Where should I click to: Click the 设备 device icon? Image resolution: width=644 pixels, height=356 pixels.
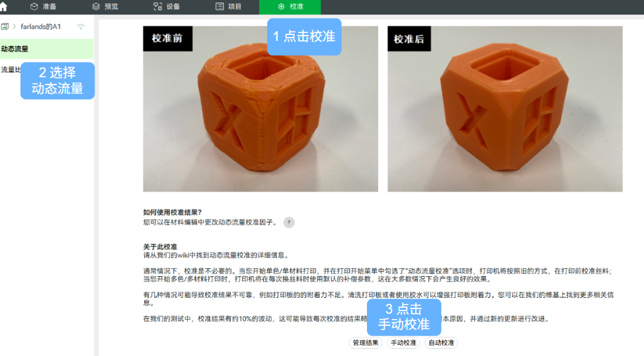point(157,7)
